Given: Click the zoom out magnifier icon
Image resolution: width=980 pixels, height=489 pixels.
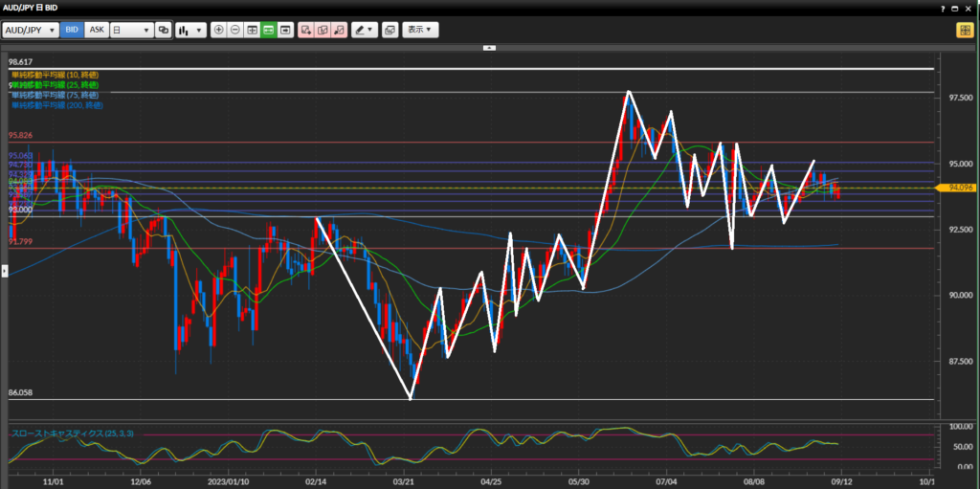Looking at the screenshot, I should (x=235, y=30).
